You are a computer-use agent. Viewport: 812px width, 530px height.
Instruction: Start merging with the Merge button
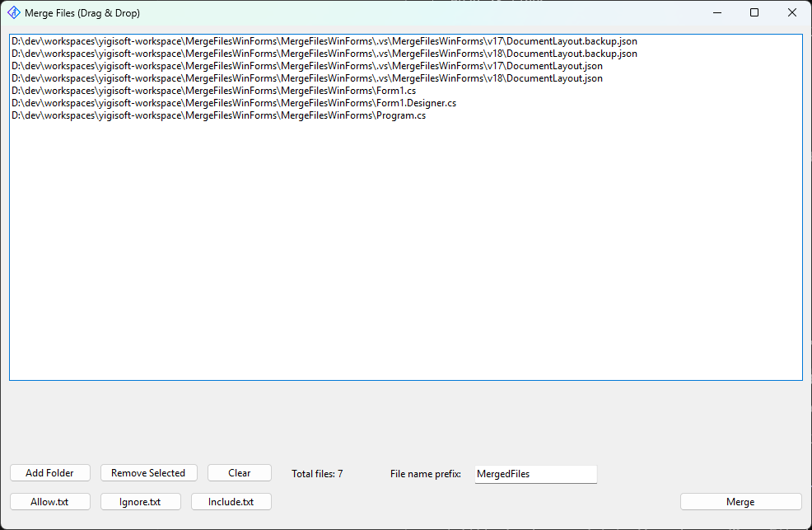pyautogui.click(x=740, y=501)
